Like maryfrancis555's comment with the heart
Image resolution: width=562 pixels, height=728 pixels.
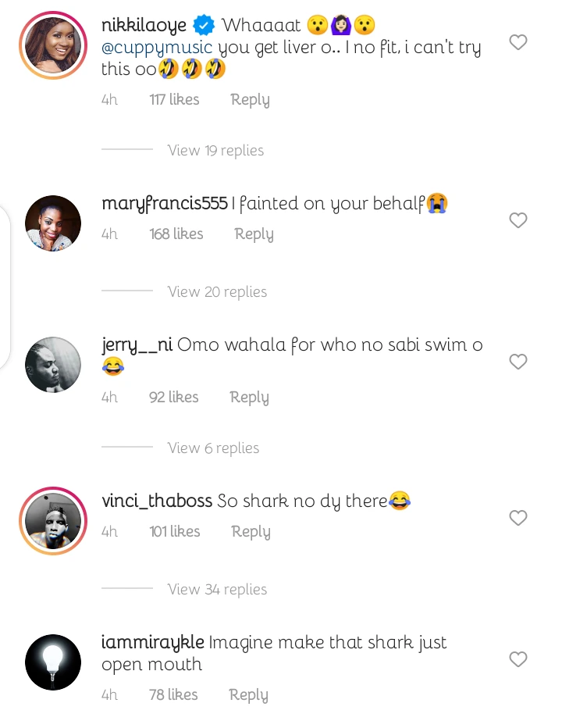(x=518, y=220)
